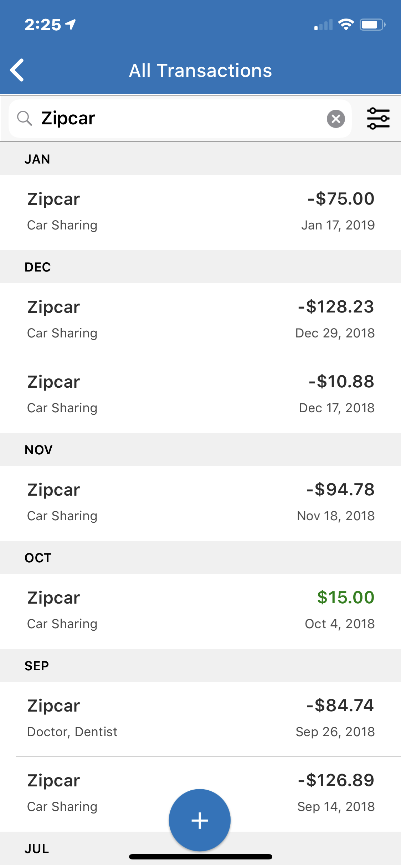This screenshot has width=401, height=868.
Task: Add a new transaction with plus button
Action: pyautogui.click(x=200, y=820)
